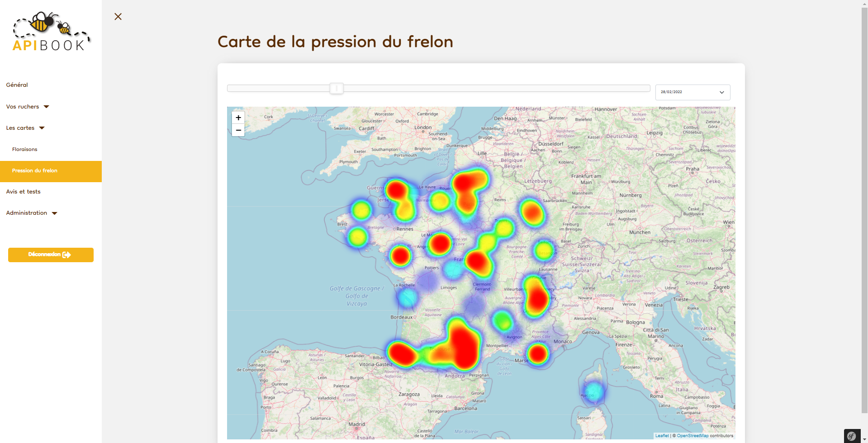Open the Leaflet attribution link
This screenshot has width=868, height=443.
pos(662,436)
